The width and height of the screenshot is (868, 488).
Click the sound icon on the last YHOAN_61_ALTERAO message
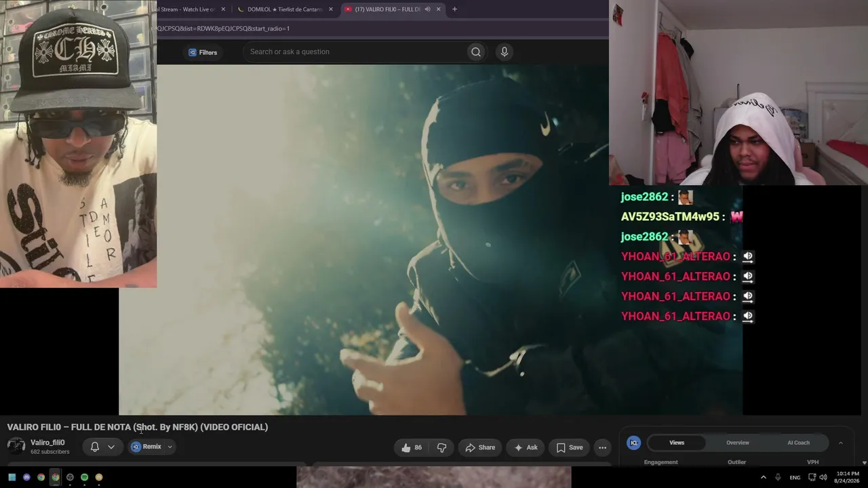click(747, 317)
